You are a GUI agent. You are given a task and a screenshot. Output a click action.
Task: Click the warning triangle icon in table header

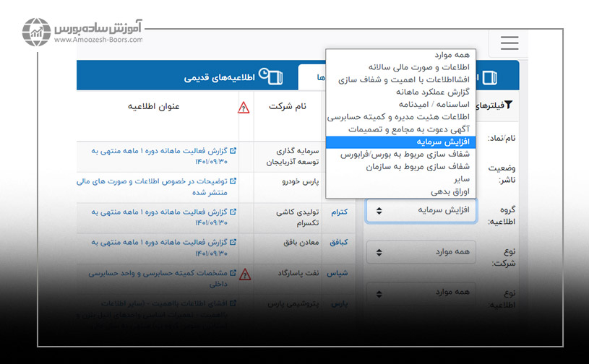pyautogui.click(x=244, y=108)
